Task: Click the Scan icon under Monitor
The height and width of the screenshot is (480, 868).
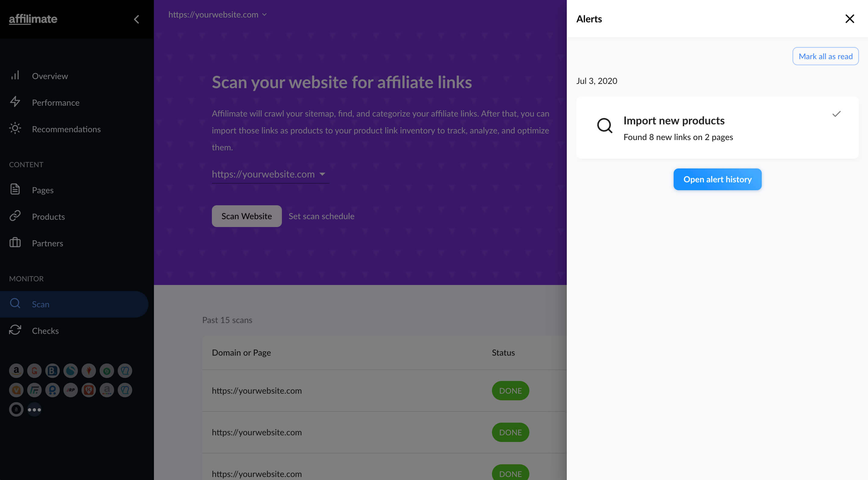Action: [15, 304]
